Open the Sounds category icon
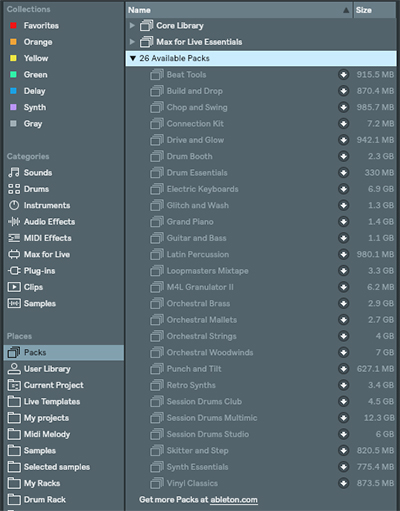 (14, 173)
